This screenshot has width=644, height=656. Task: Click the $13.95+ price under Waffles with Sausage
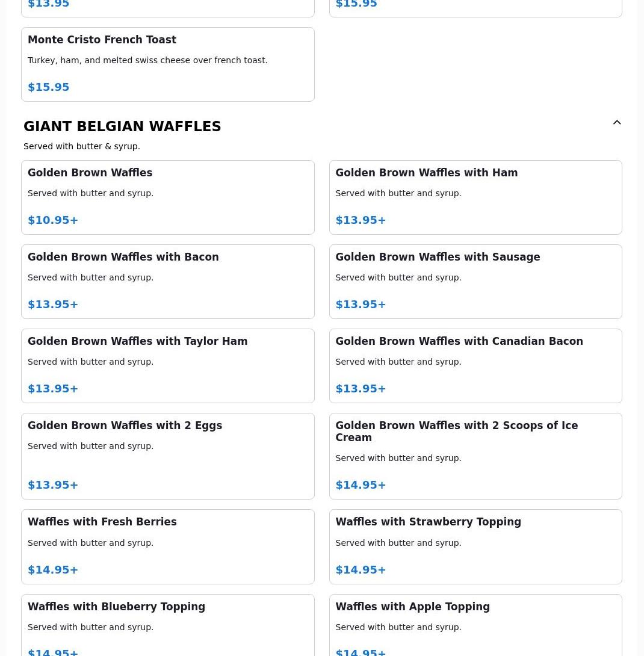[x=361, y=304]
